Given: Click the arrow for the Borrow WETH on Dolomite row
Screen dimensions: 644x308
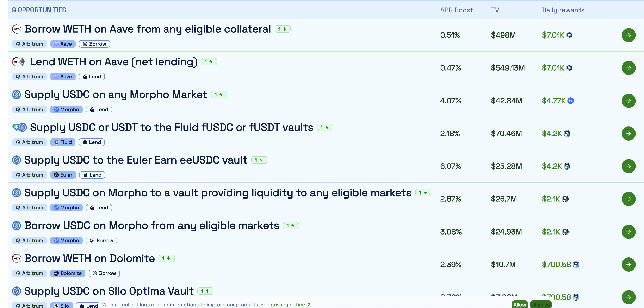Looking at the screenshot, I should (628, 265).
